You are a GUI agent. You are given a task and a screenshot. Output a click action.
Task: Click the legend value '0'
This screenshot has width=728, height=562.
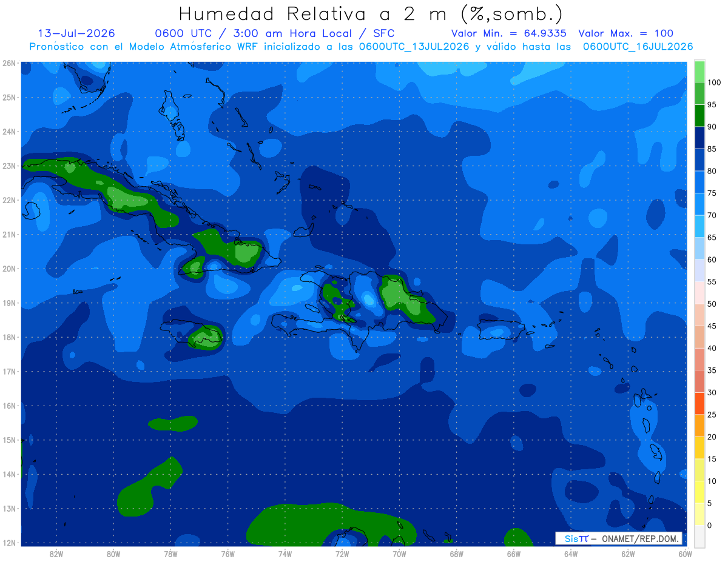point(709,525)
